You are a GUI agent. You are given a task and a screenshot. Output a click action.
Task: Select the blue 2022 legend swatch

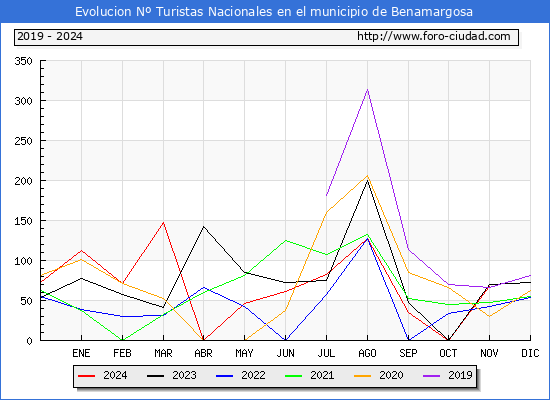click(x=224, y=376)
